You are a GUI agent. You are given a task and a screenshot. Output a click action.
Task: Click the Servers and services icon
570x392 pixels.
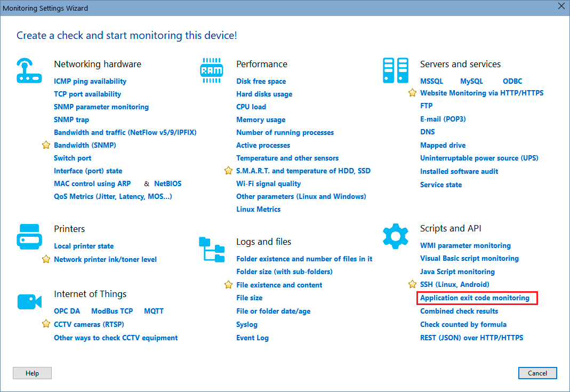coord(395,70)
